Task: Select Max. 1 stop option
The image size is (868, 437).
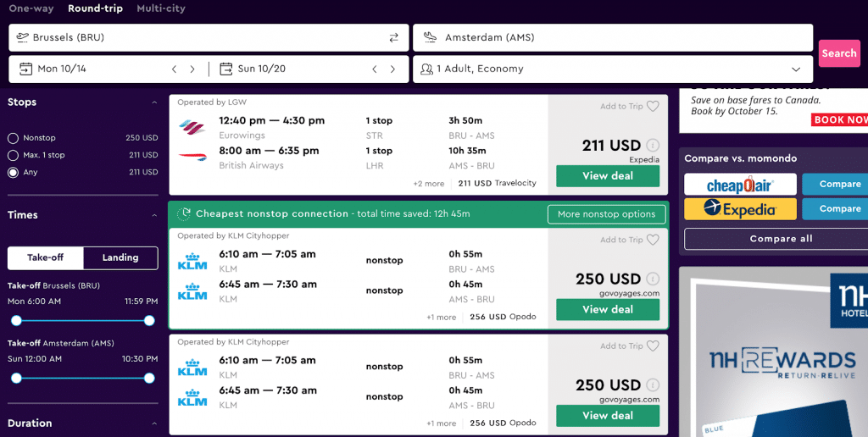Action: click(x=13, y=155)
